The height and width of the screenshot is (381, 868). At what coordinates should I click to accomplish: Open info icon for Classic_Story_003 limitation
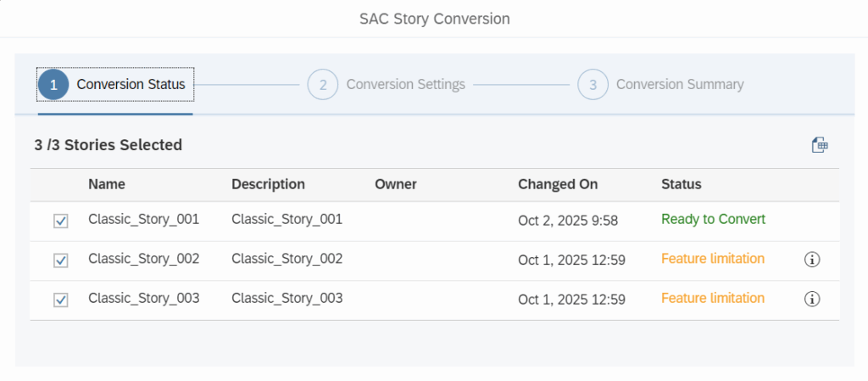812,299
